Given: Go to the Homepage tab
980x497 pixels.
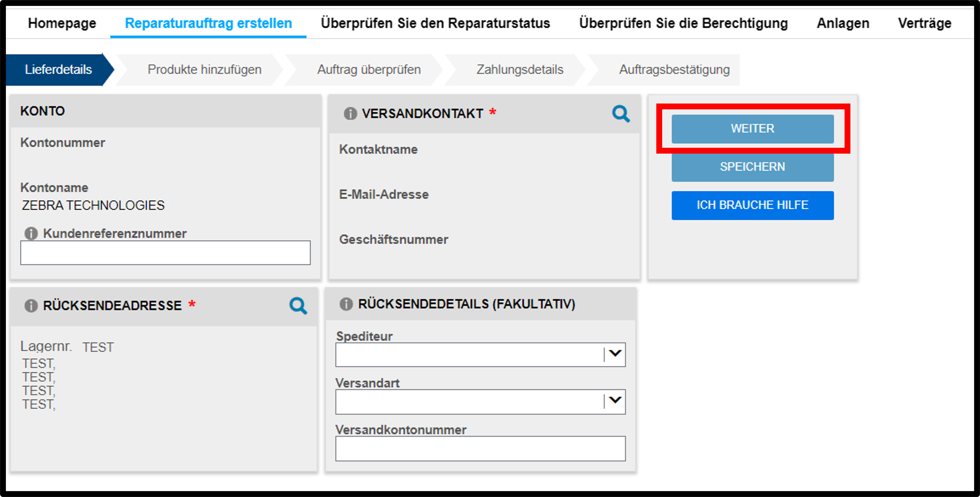Looking at the screenshot, I should pos(62,23).
